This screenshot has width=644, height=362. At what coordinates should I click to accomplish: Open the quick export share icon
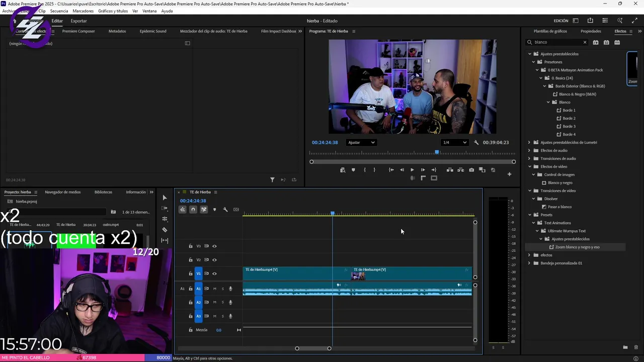pyautogui.click(x=590, y=21)
